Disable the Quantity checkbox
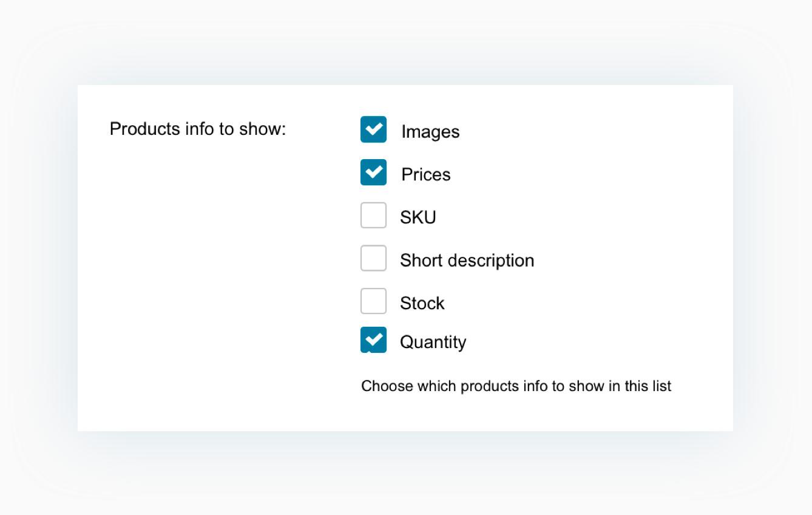 373,340
